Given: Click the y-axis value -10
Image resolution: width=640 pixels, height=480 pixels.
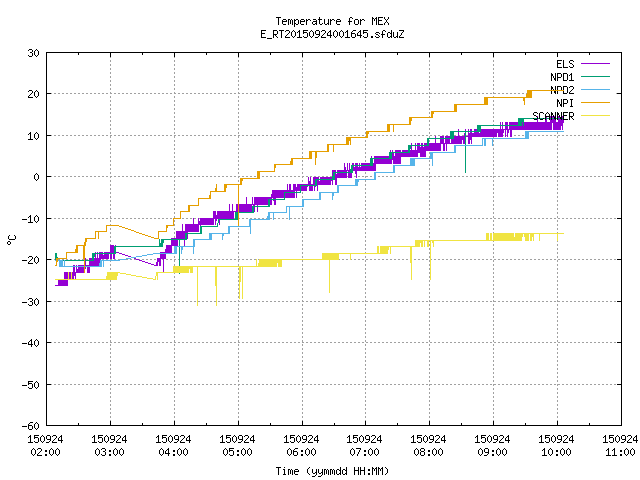Looking at the screenshot, I should [31, 219].
